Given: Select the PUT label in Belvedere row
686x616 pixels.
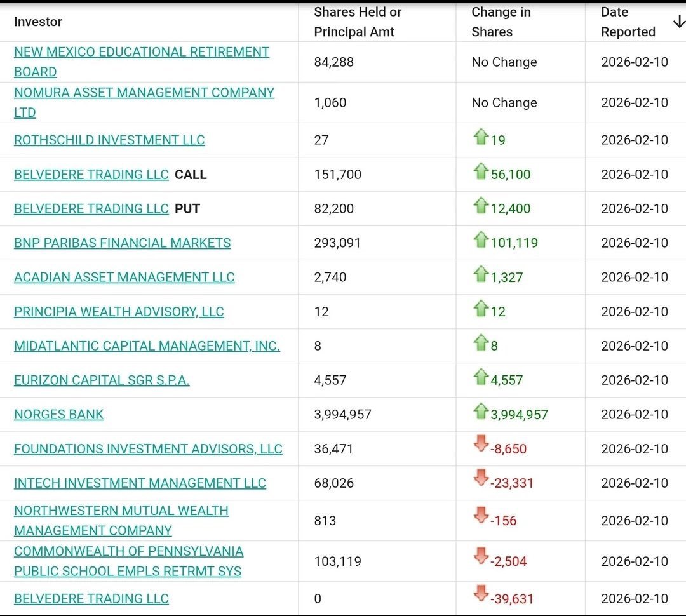Looking at the screenshot, I should [187, 209].
